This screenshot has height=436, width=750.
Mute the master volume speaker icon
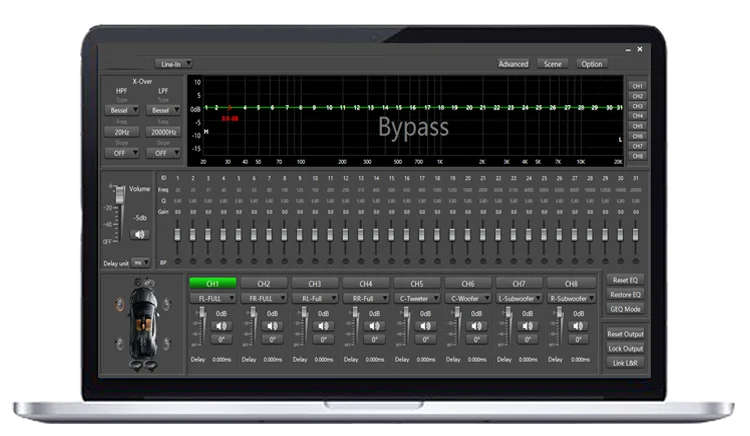tap(138, 234)
